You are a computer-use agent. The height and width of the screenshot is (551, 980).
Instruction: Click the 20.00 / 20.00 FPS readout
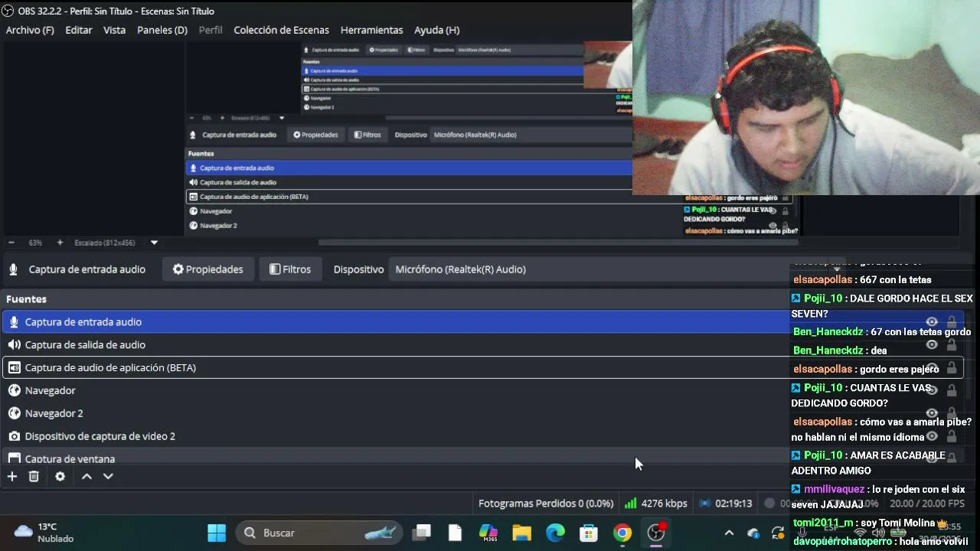click(926, 504)
